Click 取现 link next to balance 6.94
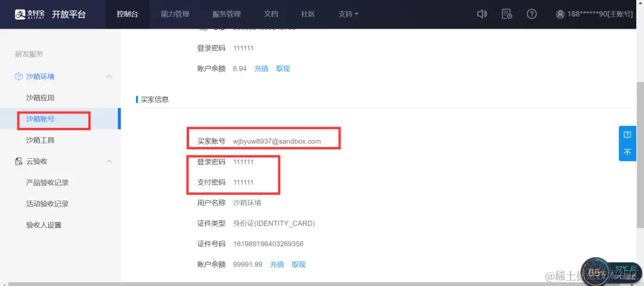Image resolution: width=644 pixels, height=286 pixels. click(283, 69)
